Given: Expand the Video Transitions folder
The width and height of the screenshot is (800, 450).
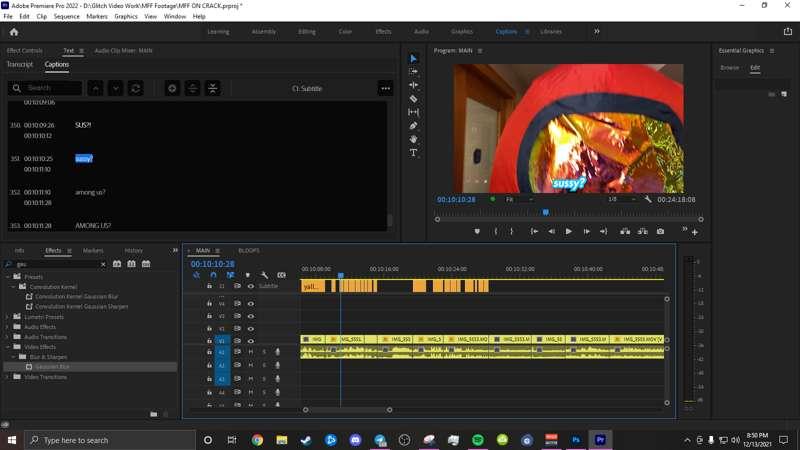Looking at the screenshot, I should point(8,377).
